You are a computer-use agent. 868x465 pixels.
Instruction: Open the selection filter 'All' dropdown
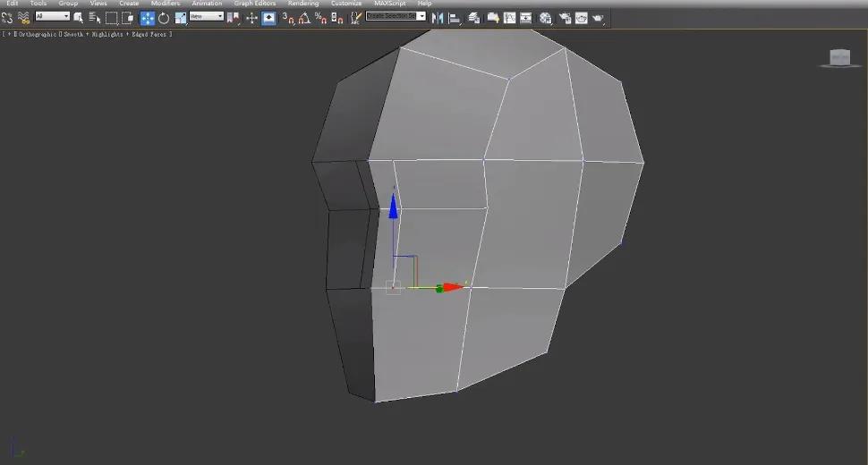pyautogui.click(x=53, y=17)
